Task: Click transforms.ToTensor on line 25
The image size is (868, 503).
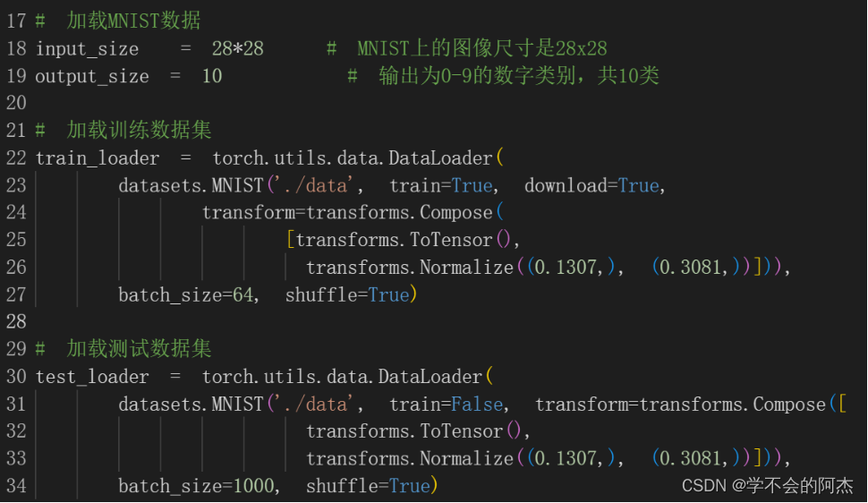Action: [394, 240]
